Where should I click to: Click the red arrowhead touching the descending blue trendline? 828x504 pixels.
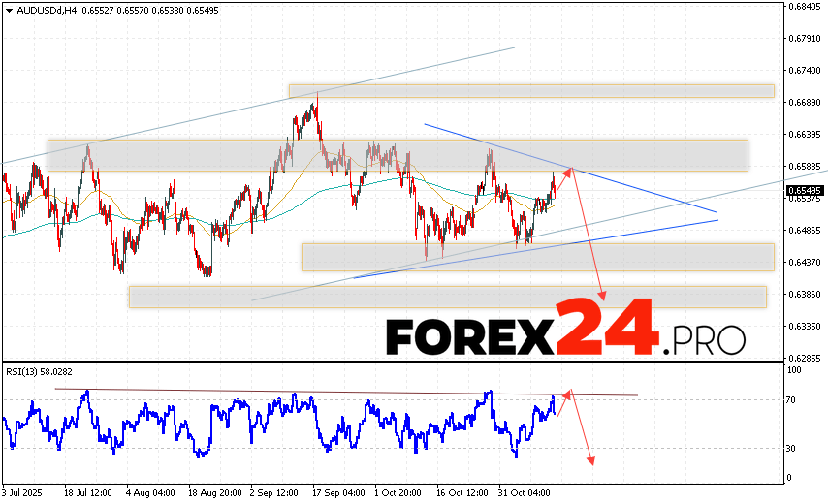click(570, 170)
